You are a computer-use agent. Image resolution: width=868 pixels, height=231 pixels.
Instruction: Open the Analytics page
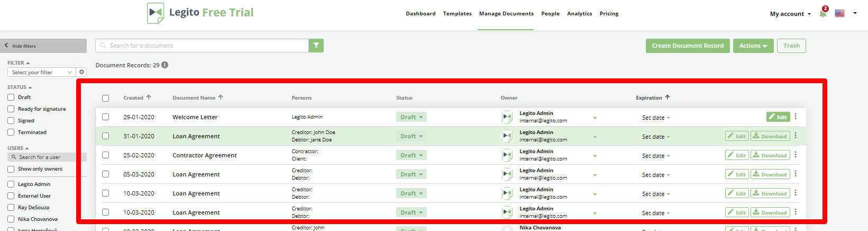[580, 14]
